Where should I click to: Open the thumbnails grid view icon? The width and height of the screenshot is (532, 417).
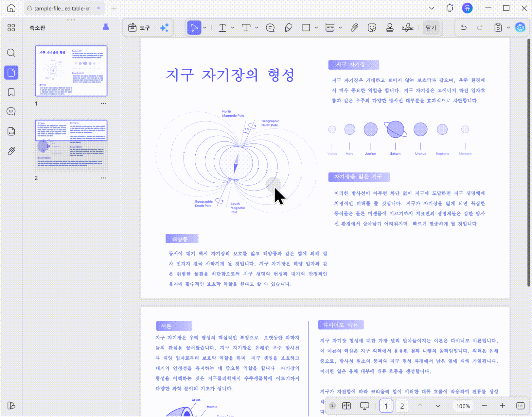[x=11, y=28]
